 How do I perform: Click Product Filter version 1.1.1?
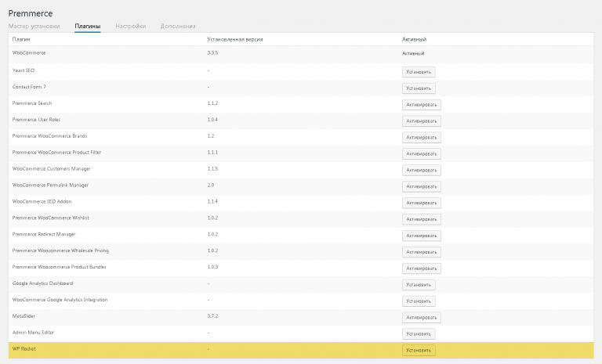click(212, 153)
